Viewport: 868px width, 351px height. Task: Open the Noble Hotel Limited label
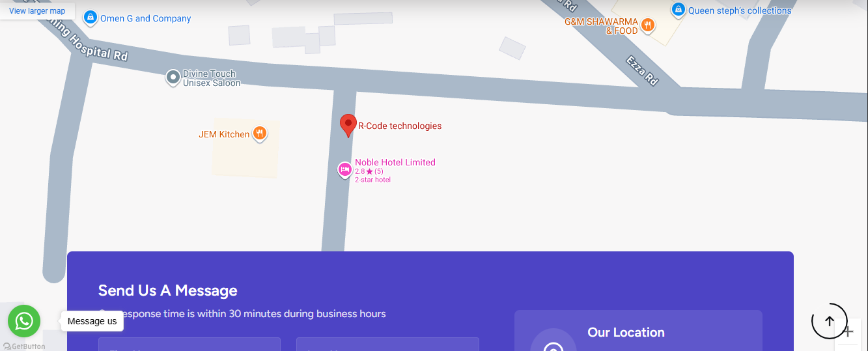tap(395, 162)
